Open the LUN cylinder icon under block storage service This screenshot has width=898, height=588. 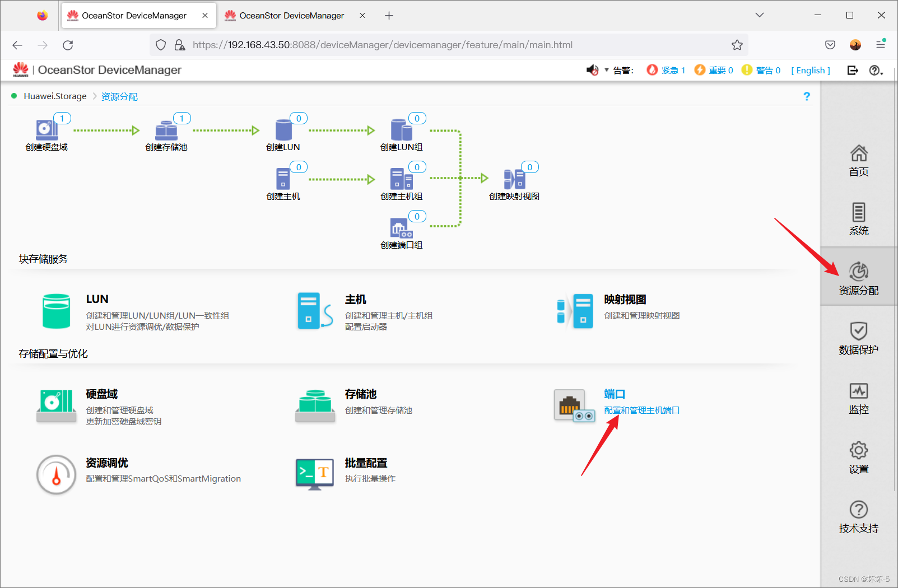click(57, 311)
